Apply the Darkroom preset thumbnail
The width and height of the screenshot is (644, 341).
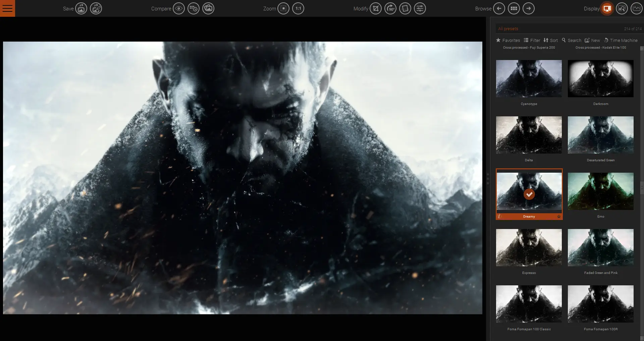(x=601, y=79)
